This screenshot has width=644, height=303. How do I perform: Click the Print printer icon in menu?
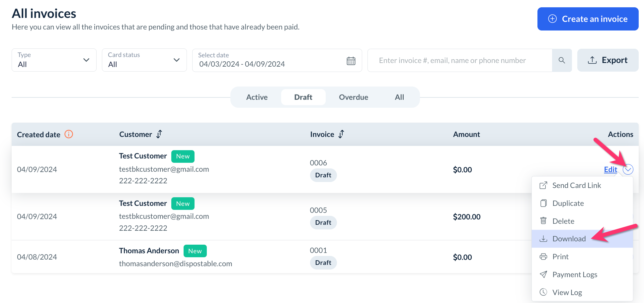[543, 257]
